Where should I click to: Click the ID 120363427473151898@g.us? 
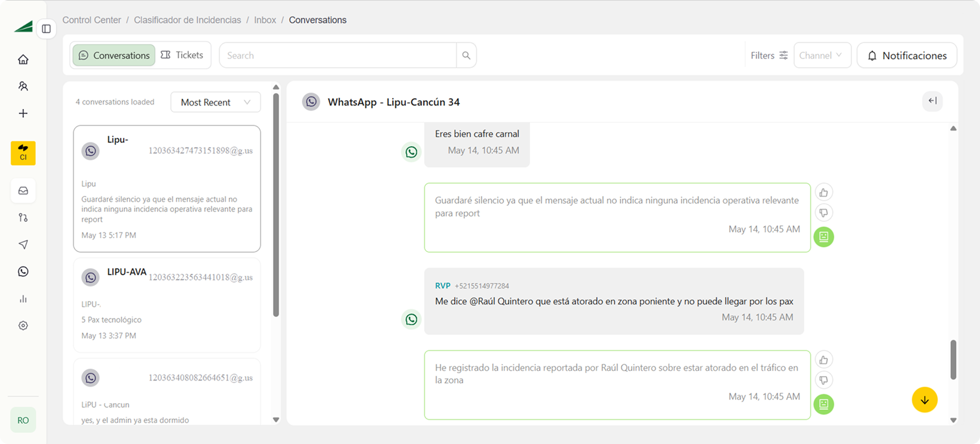tap(201, 151)
